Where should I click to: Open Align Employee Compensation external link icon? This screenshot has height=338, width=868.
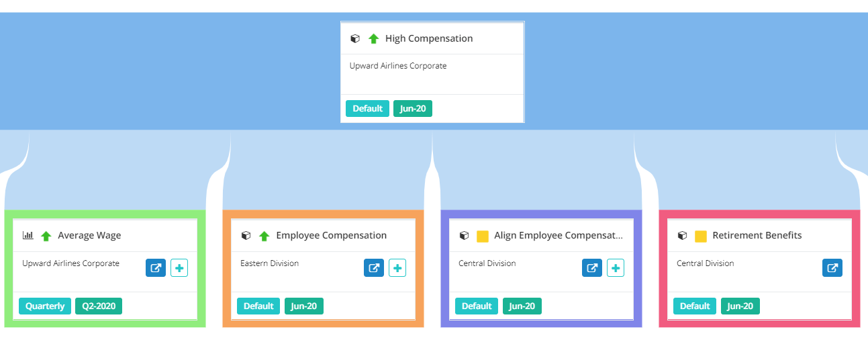592,267
